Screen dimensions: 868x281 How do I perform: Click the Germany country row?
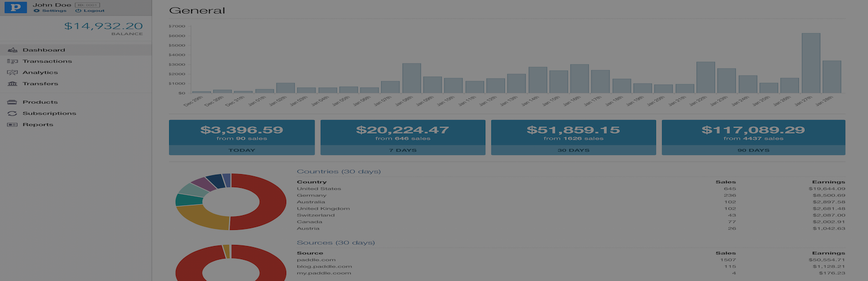571,196
